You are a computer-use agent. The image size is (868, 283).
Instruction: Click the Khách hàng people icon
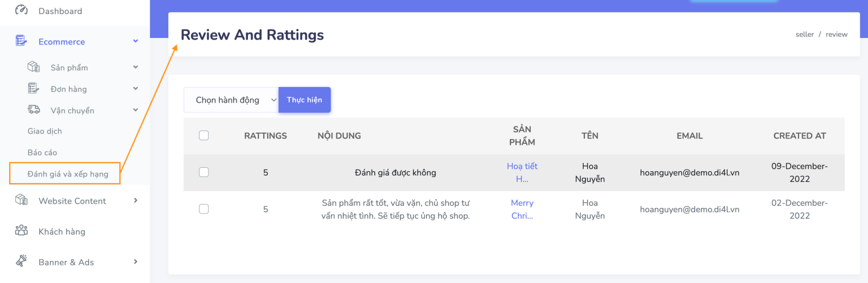point(22,230)
